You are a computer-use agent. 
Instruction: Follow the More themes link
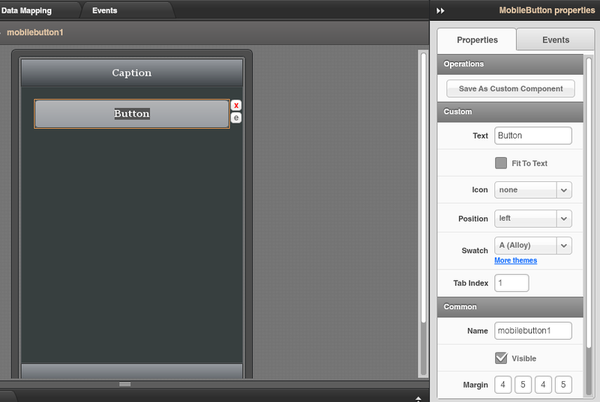tap(515, 261)
